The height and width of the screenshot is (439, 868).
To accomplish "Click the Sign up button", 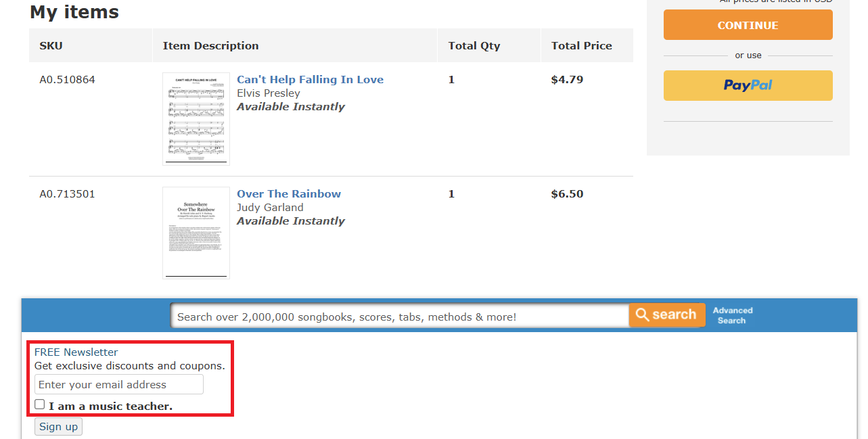I will pos(58,426).
